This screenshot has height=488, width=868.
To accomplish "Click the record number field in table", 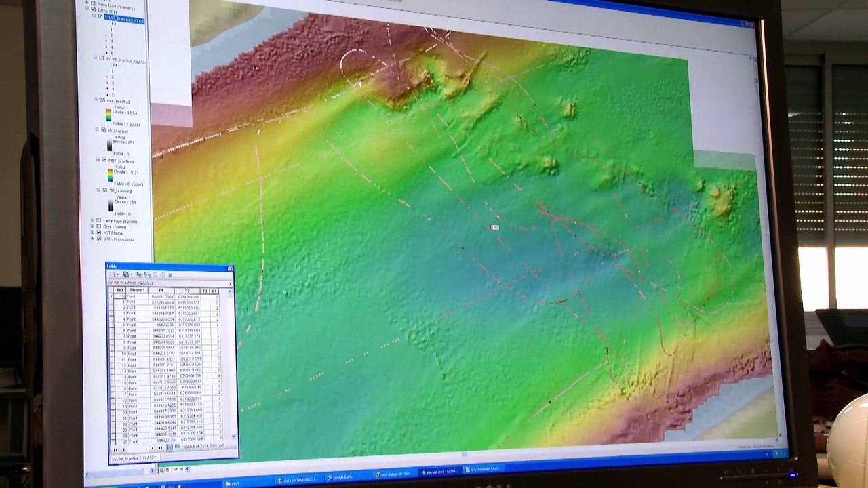I will [x=138, y=449].
